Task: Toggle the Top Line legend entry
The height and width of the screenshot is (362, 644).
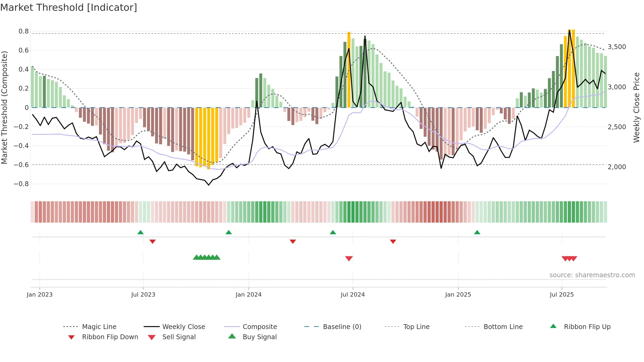Action: 407,327
